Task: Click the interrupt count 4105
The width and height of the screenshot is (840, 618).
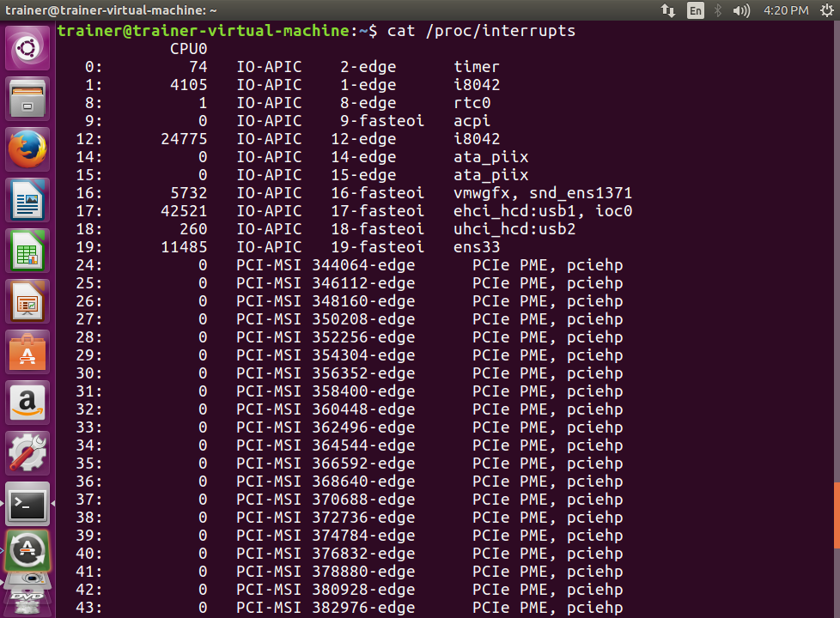Action: (x=189, y=85)
